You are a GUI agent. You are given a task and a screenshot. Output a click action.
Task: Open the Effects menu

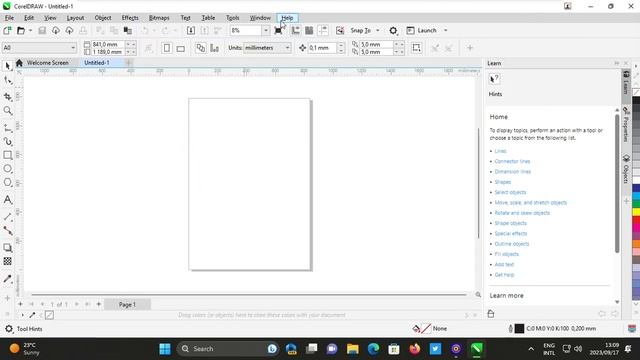(x=130, y=18)
